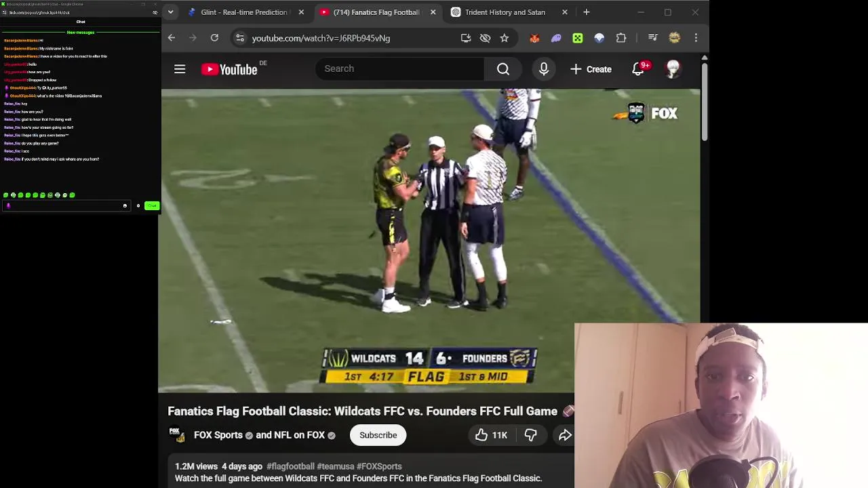This screenshot has width=868, height=488.
Task: Reload the YouTube page
Action: tap(214, 38)
